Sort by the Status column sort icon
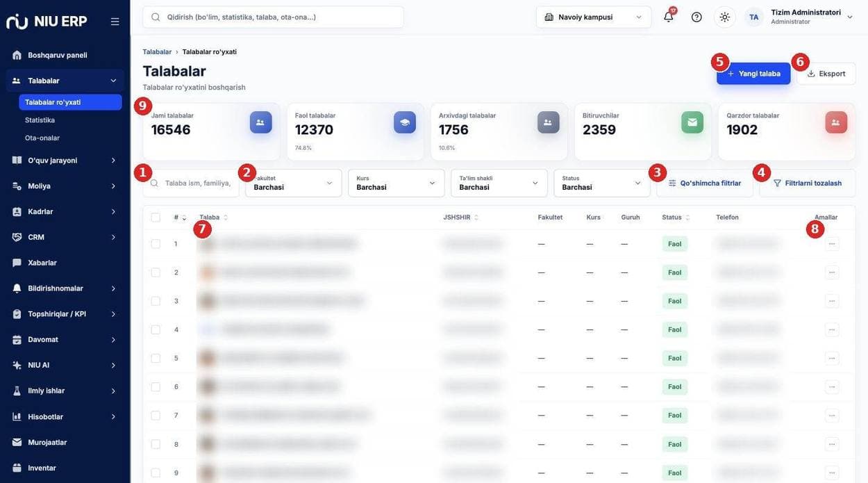 coord(687,218)
